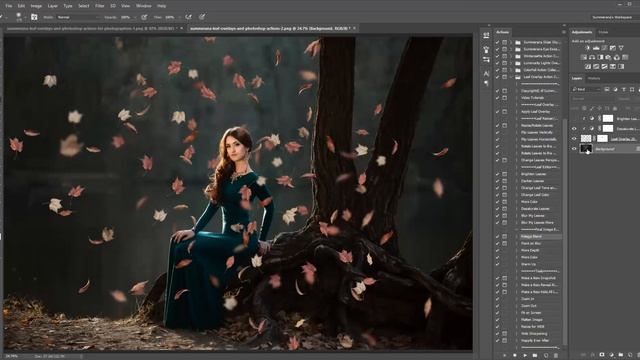Open the Help menu
The width and height of the screenshot is (640, 360).
[162, 6]
